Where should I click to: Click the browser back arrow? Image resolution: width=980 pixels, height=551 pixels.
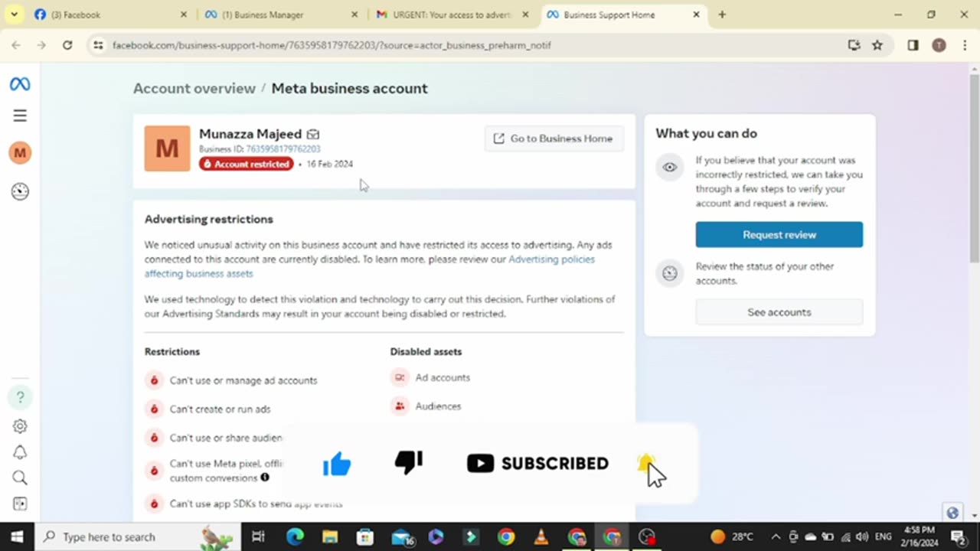click(x=16, y=45)
